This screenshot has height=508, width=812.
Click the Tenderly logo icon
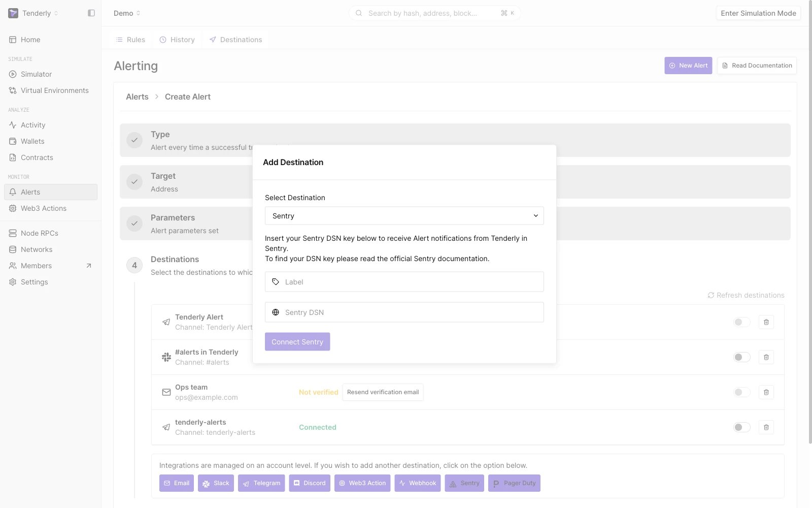[13, 13]
